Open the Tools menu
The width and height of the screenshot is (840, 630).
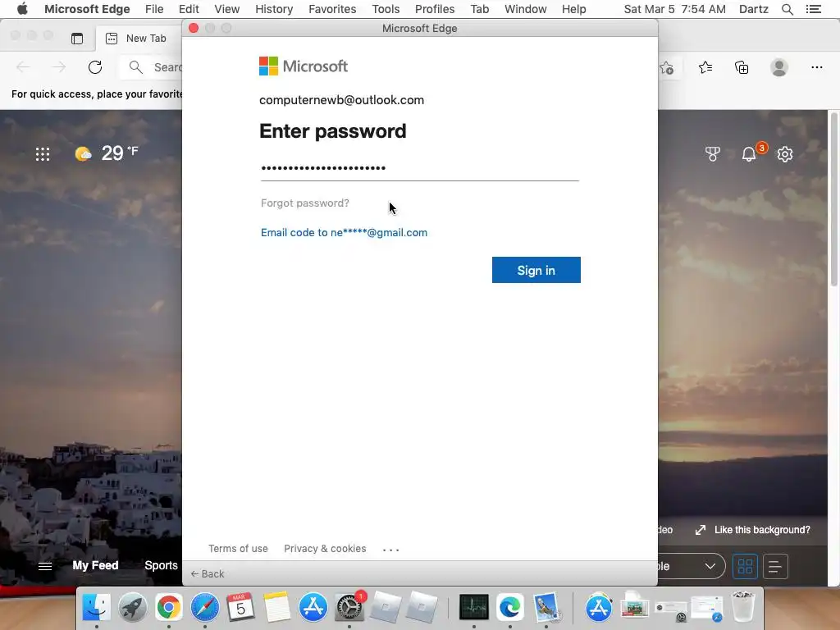point(386,9)
